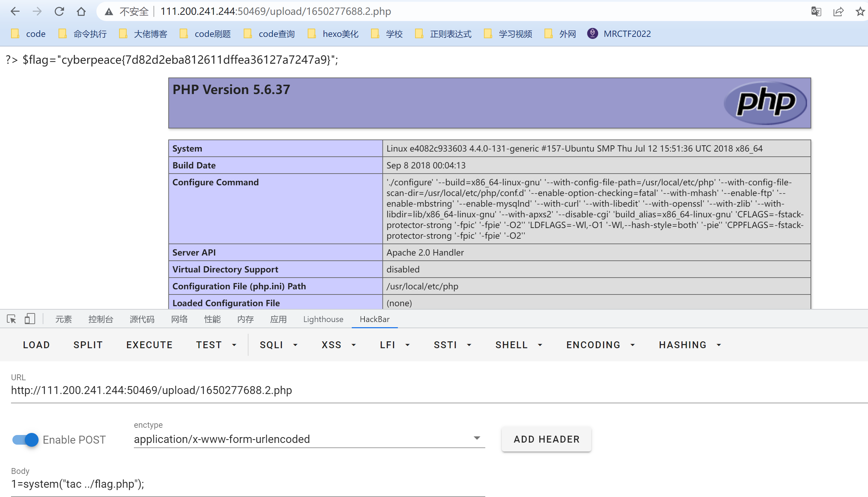Switch to the 应用 DevTools tab

click(x=278, y=319)
